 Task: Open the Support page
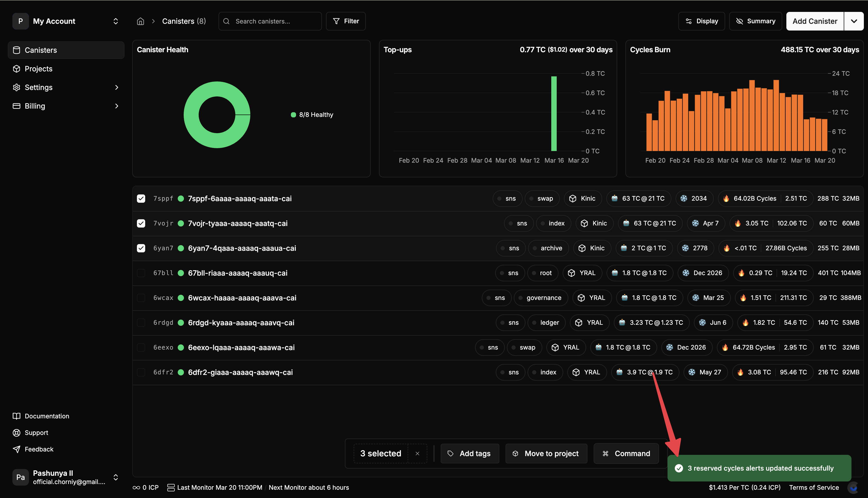36,433
